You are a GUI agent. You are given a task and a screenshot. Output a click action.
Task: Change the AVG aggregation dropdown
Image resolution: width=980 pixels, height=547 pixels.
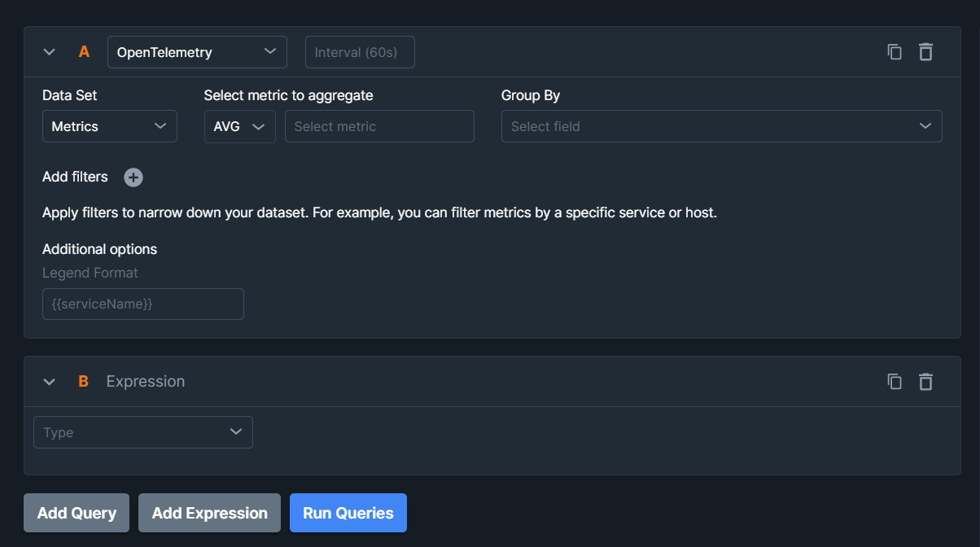239,126
